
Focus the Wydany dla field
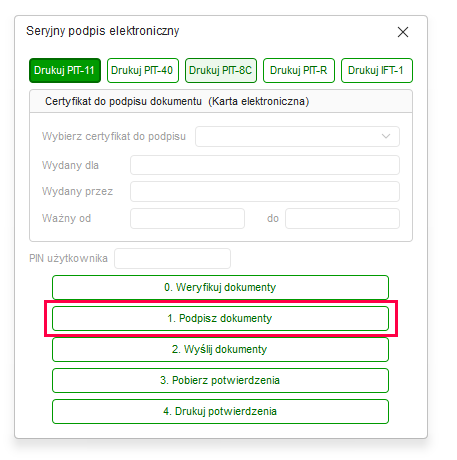[265, 165]
